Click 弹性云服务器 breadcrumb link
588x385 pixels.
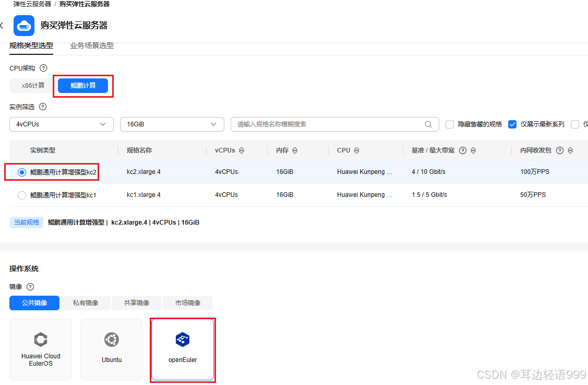32,4
